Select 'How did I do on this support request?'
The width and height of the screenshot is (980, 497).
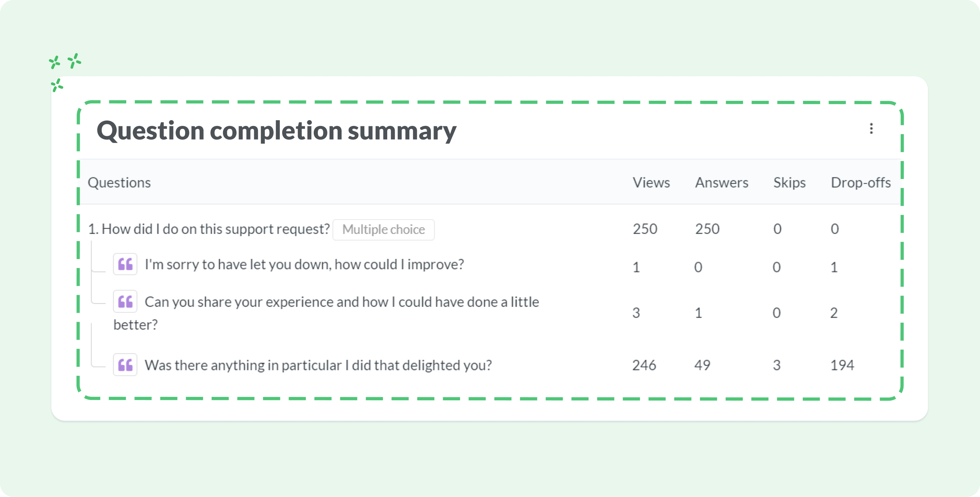point(209,229)
